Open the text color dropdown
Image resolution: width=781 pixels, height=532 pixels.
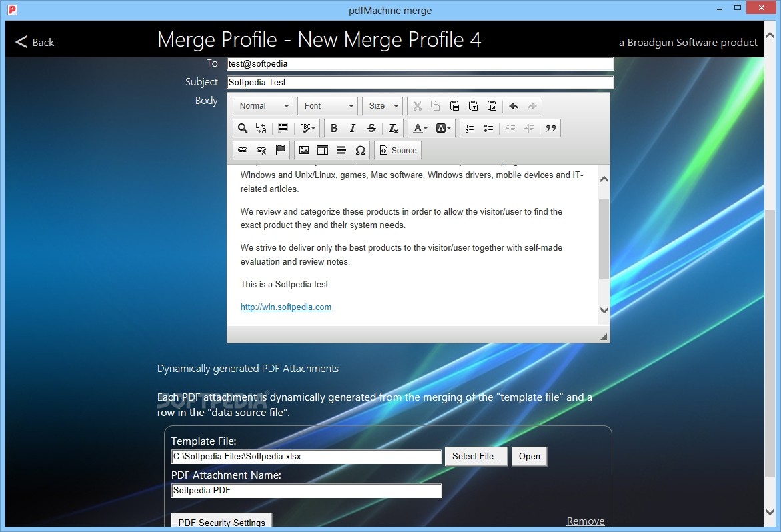pyautogui.click(x=420, y=129)
